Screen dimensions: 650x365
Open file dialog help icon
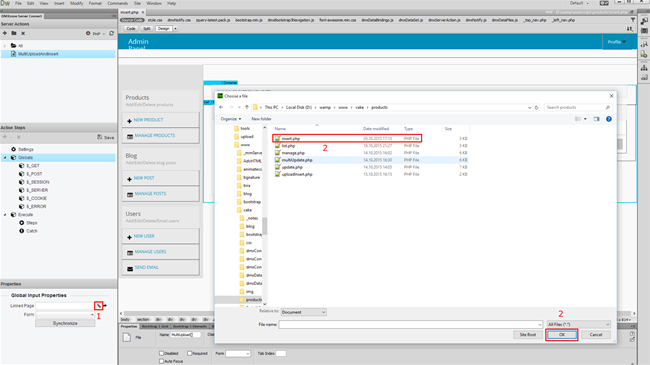(x=609, y=119)
